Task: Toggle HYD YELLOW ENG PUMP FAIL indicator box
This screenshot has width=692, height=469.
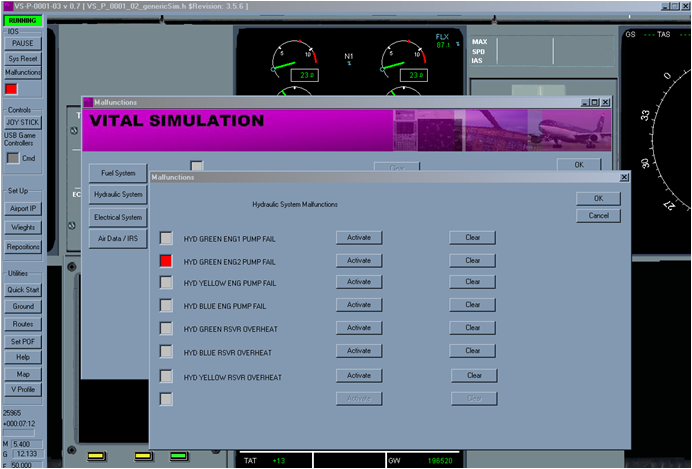Action: (x=166, y=282)
